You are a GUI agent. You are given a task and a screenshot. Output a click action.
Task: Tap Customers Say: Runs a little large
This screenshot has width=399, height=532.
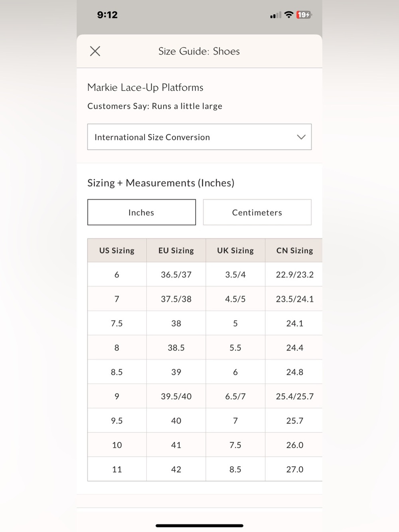click(155, 106)
